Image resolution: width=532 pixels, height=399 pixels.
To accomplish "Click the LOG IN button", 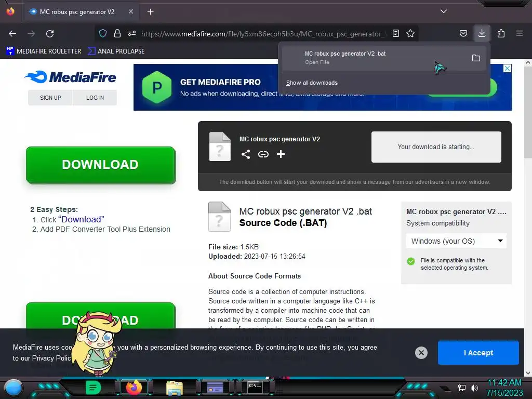I will coord(95,98).
